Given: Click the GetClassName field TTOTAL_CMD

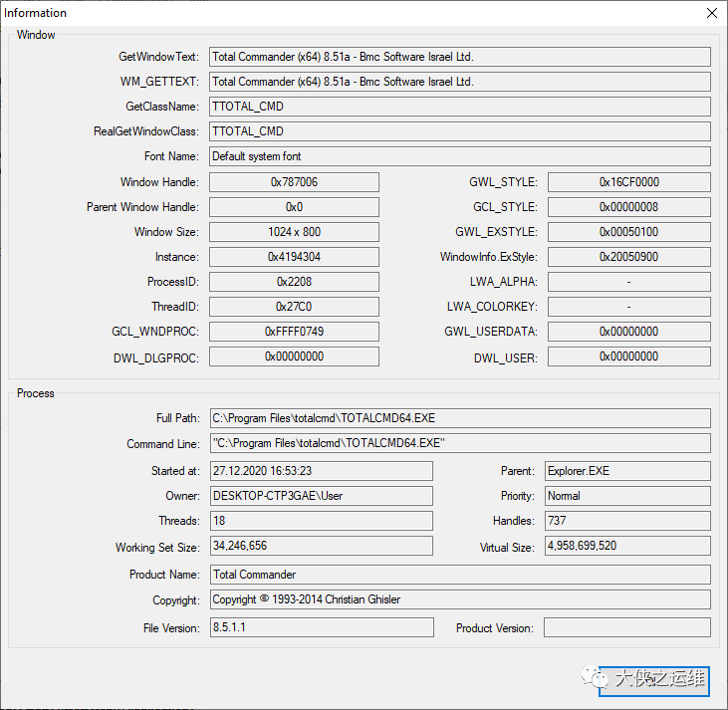Looking at the screenshot, I should tap(460, 107).
